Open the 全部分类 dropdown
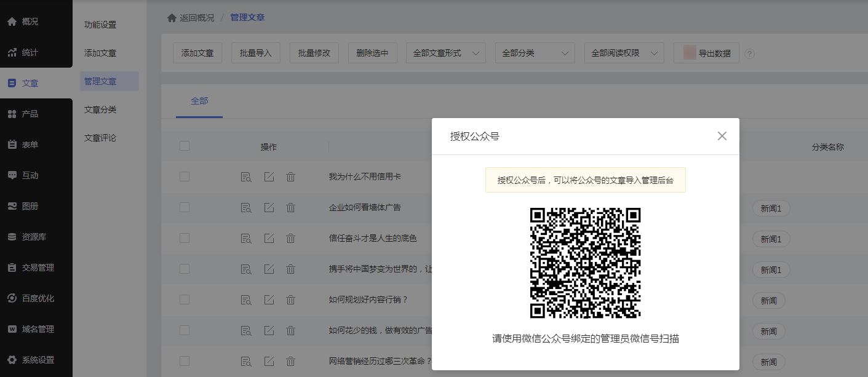868x377 pixels. 535,53
